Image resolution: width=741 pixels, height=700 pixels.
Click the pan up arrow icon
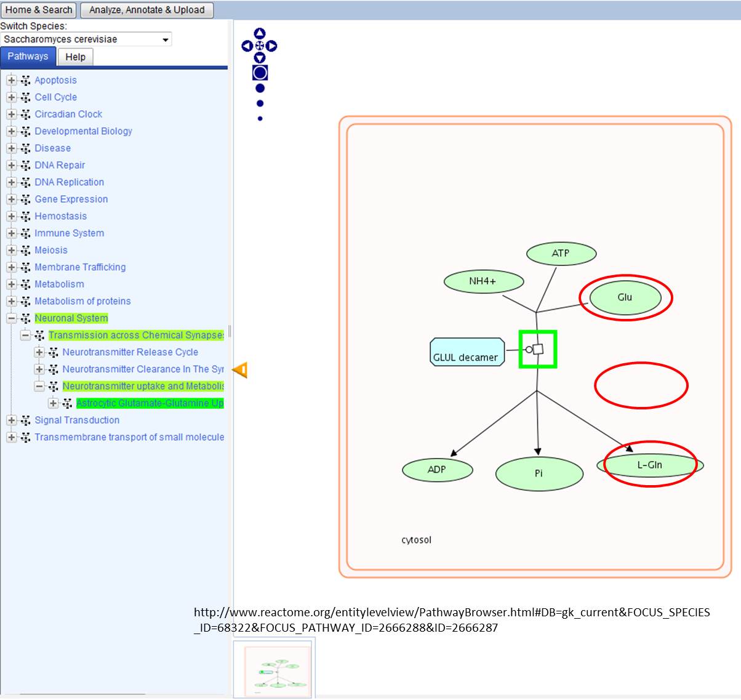coord(260,33)
